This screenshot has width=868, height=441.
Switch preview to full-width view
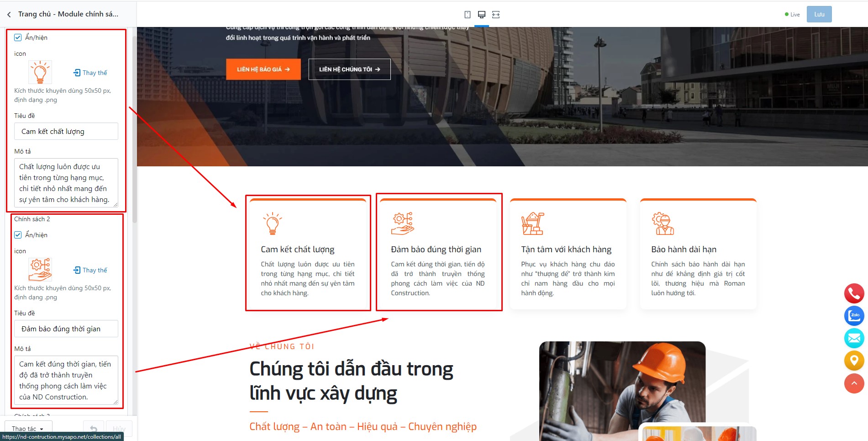[x=496, y=15]
